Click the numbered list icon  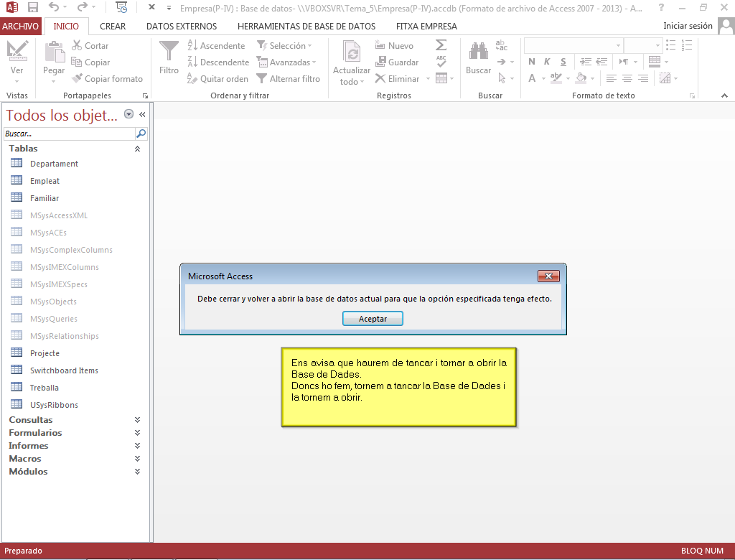tap(687, 45)
